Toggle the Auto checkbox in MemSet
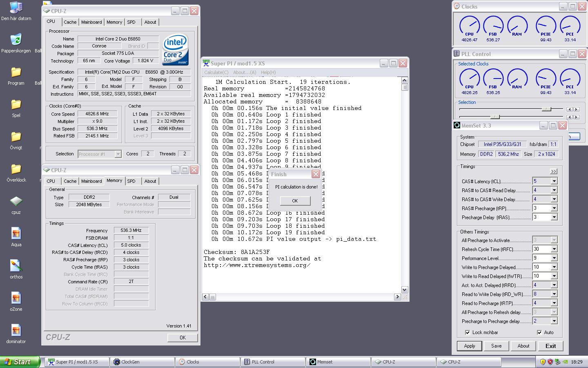Image resolution: width=588 pixels, height=368 pixels. pyautogui.click(x=539, y=332)
